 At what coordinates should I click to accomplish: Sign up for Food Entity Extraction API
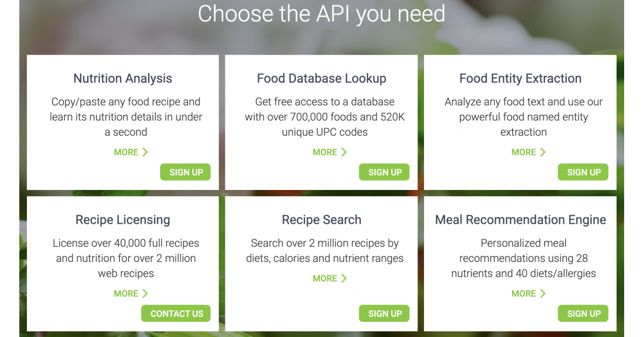point(583,172)
